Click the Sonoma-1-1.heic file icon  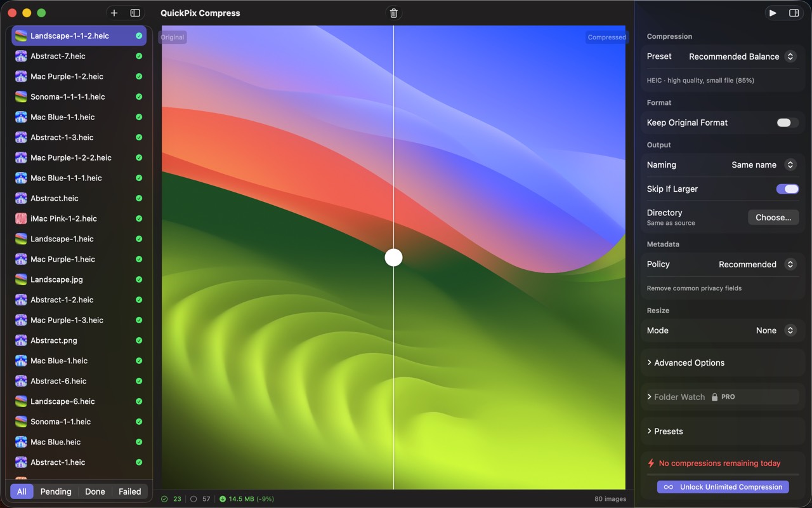pyautogui.click(x=21, y=422)
